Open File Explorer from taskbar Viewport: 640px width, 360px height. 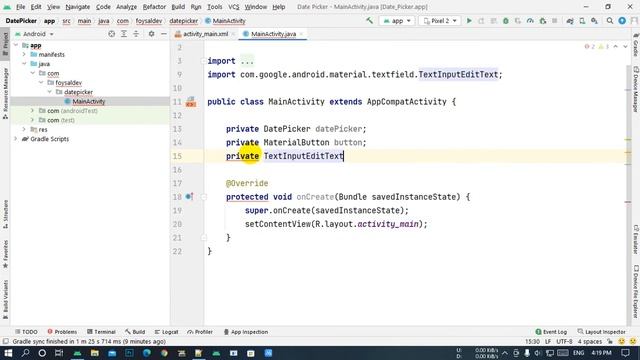coord(95,353)
